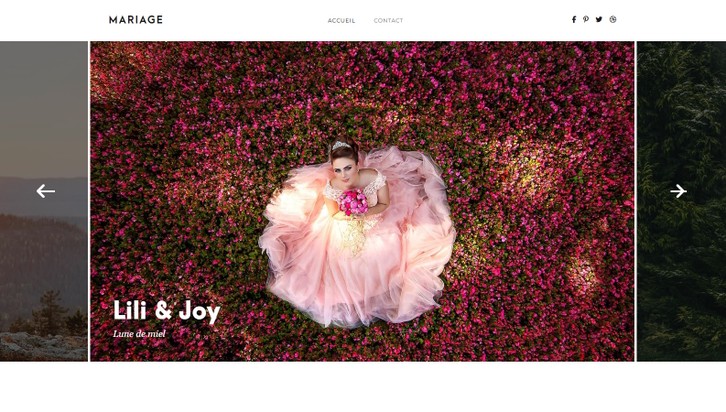The height and width of the screenshot is (412, 726).
Task: Open the Lili & Joy gallery title
Action: (x=167, y=311)
